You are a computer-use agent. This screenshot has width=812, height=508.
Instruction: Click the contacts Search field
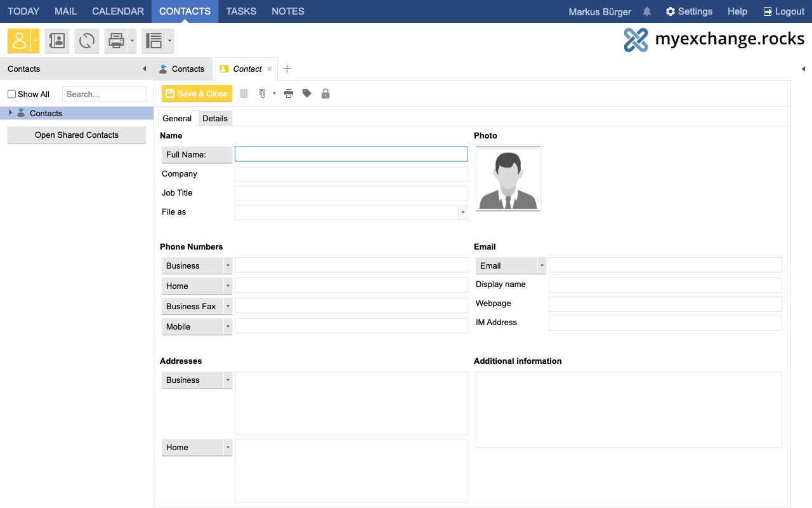point(104,94)
